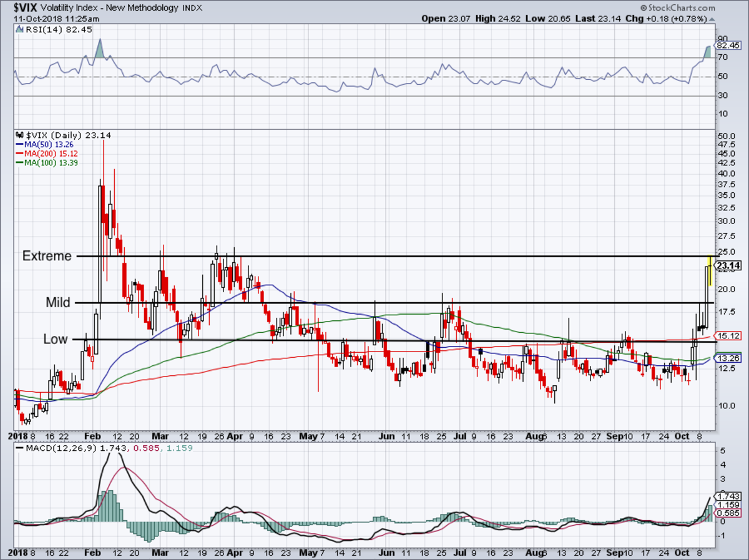Click the 0.585 MACD histogram value tag
Image resolution: width=749 pixels, height=560 pixels.
[728, 514]
